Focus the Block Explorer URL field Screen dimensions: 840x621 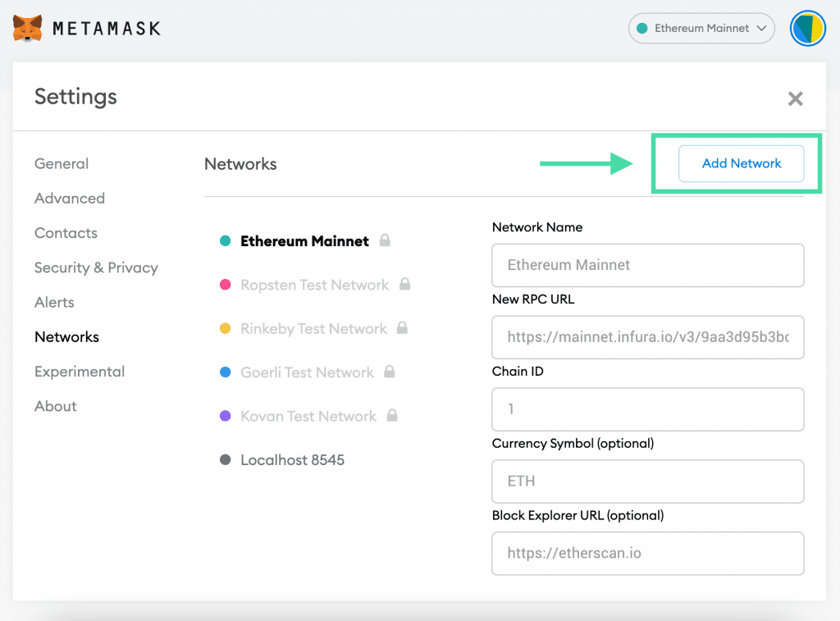[x=648, y=554]
